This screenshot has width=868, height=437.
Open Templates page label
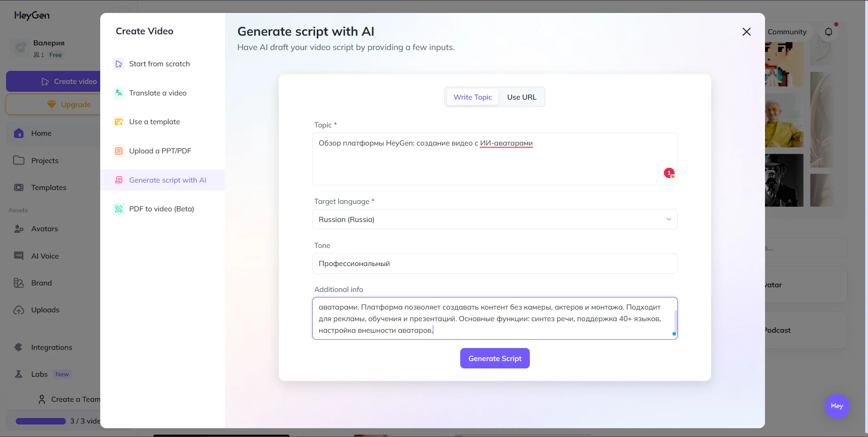49,188
